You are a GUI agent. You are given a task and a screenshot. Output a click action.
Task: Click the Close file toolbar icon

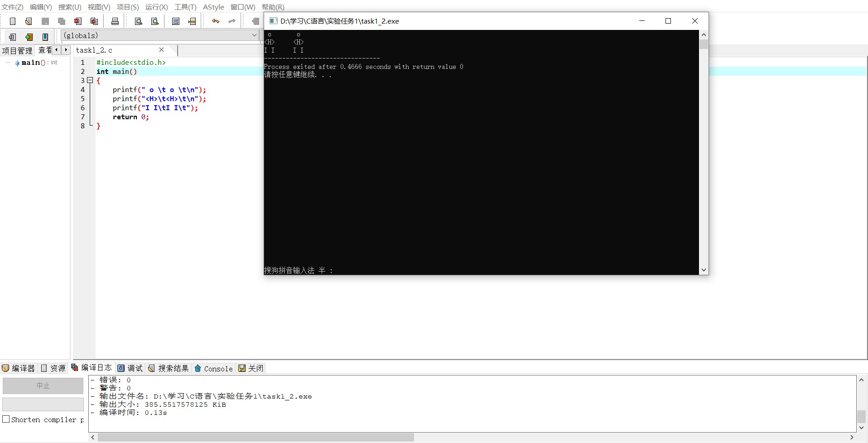(x=78, y=21)
